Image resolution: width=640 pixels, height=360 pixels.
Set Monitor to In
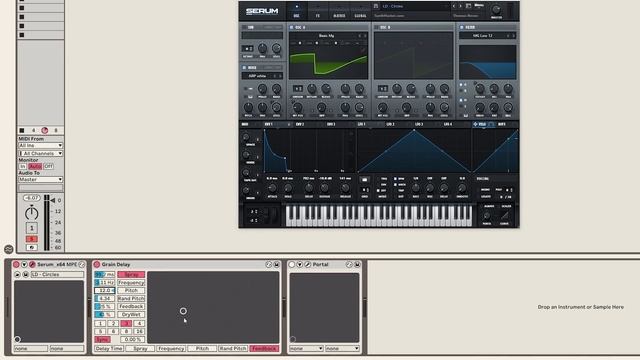click(x=22, y=167)
